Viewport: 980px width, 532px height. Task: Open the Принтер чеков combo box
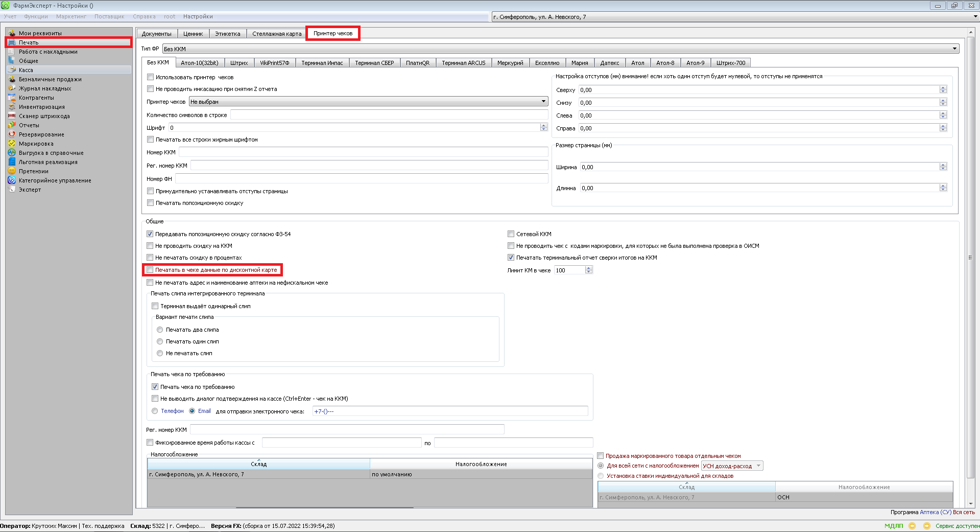point(543,102)
